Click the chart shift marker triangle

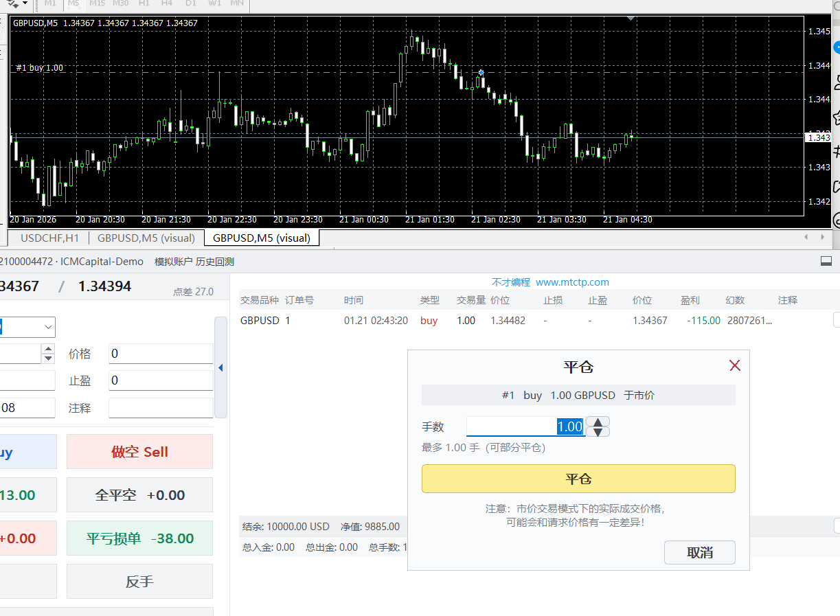tap(631, 19)
